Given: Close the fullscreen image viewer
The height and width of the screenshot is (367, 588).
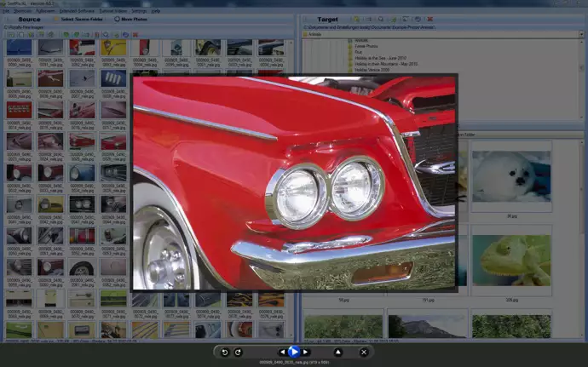Looking at the screenshot, I should pos(364,352).
